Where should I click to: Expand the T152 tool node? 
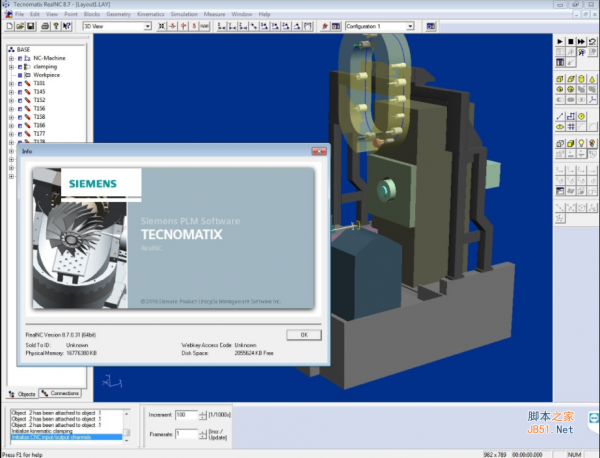[x=11, y=100]
